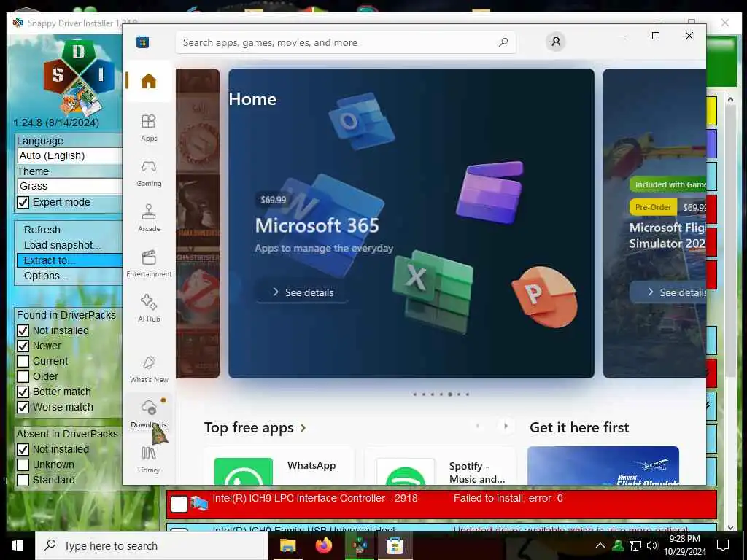Open Home in the Microsoft Store sidebar
The image size is (747, 560).
point(149,81)
